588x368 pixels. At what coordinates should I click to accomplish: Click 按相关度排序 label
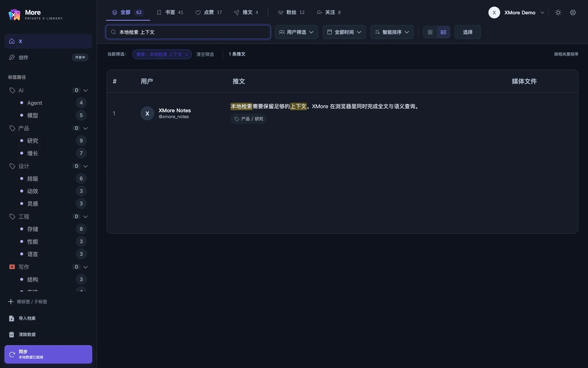[566, 54]
